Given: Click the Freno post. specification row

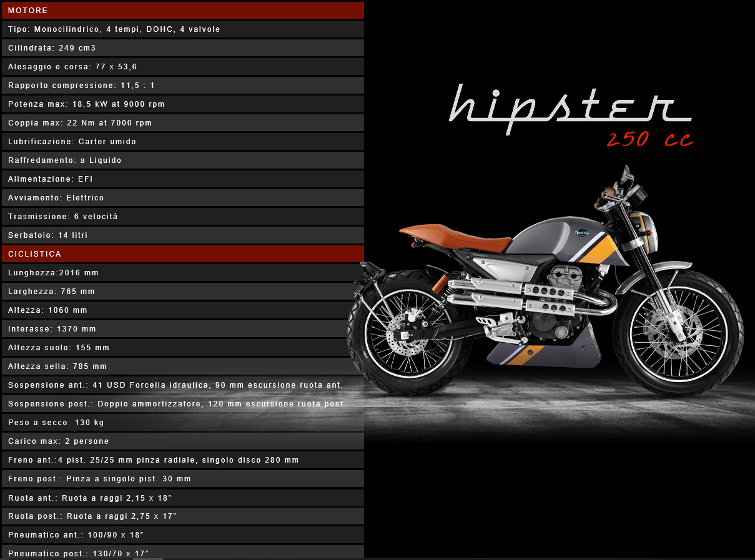Looking at the screenshot, I should tap(182, 479).
